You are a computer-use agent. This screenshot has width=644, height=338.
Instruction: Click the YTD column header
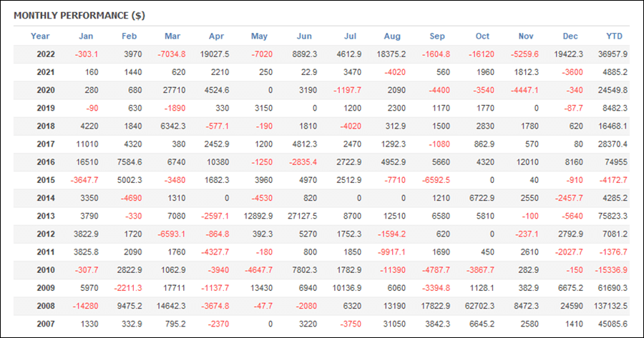click(615, 36)
